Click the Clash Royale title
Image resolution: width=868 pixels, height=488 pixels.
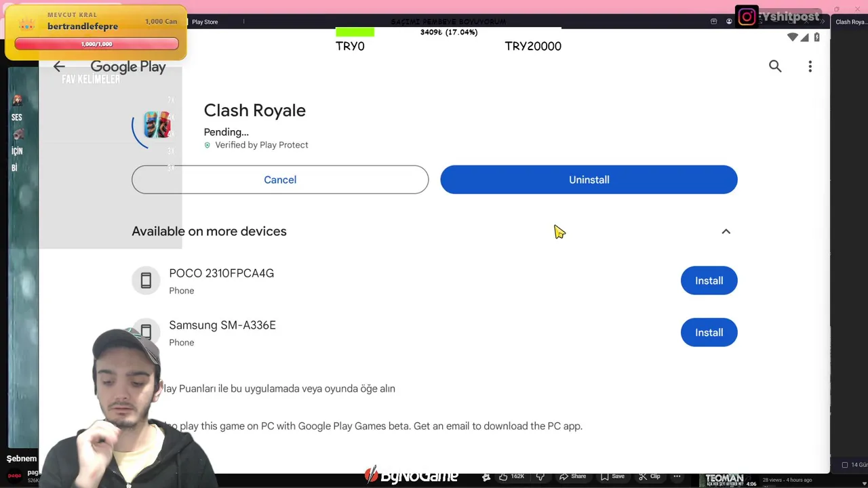point(255,110)
